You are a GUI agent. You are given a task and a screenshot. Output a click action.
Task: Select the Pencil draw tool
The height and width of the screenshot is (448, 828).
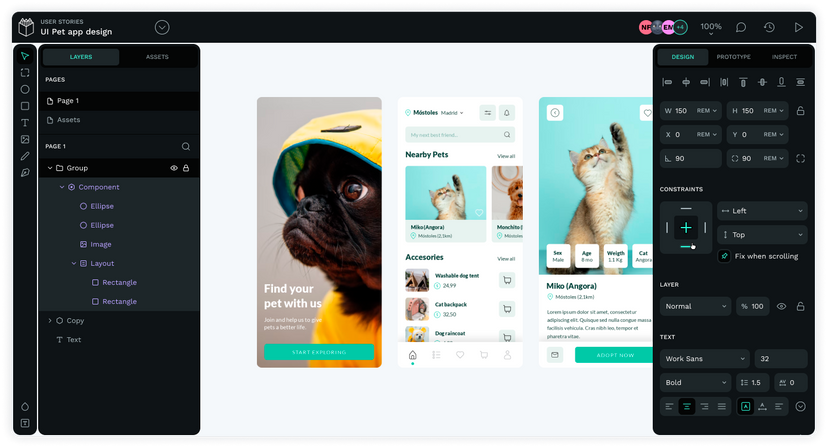(x=25, y=156)
